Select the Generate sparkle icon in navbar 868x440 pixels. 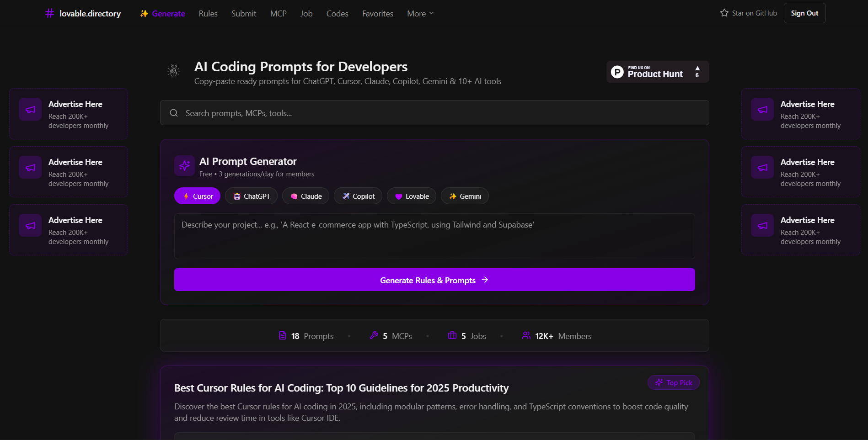tap(144, 13)
